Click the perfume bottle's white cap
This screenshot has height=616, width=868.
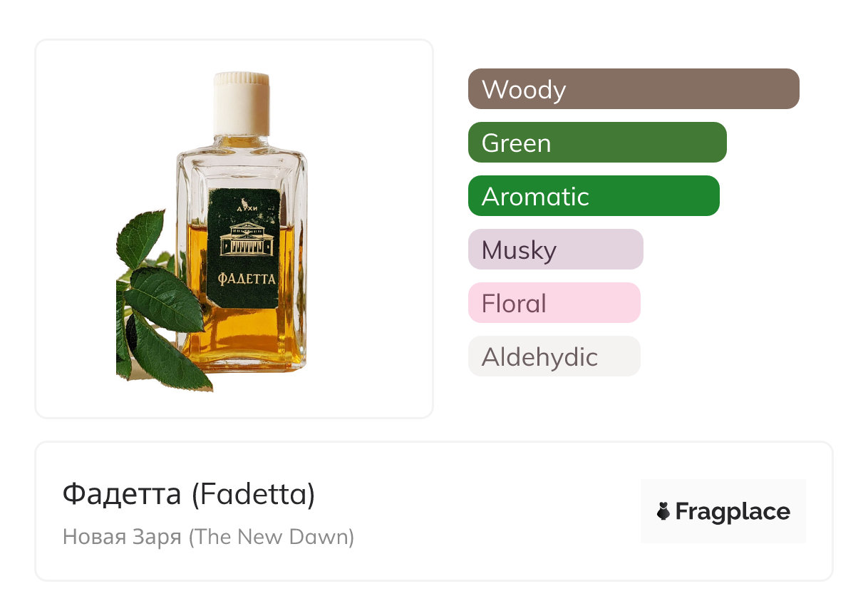(x=242, y=103)
